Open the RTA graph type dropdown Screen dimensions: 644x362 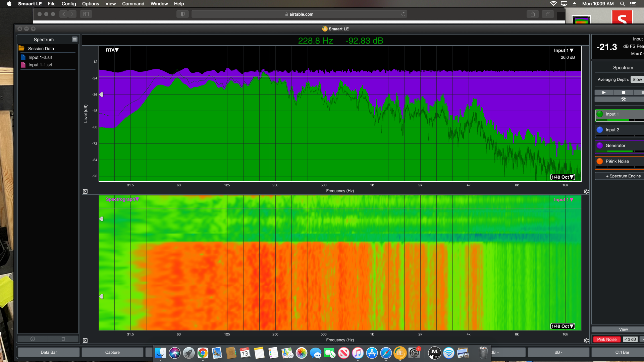112,50
